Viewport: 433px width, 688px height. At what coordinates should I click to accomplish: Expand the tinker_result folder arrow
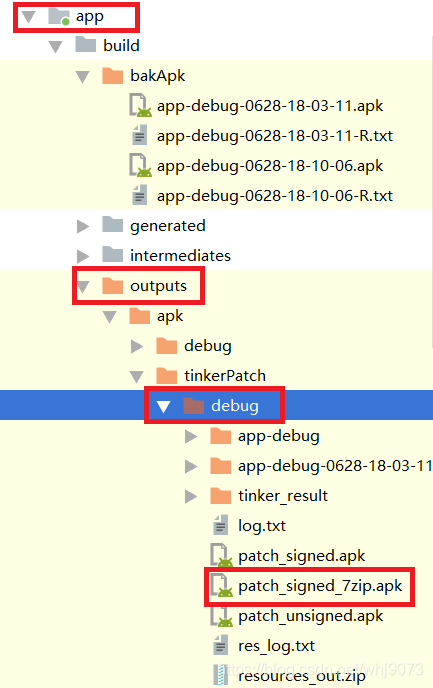pos(191,497)
